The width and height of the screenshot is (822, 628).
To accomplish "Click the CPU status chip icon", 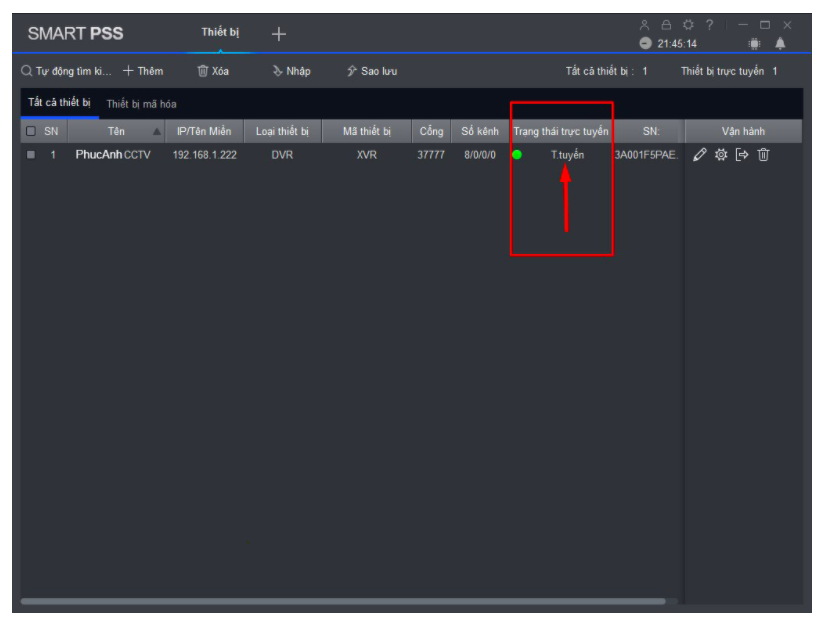I will [753, 44].
